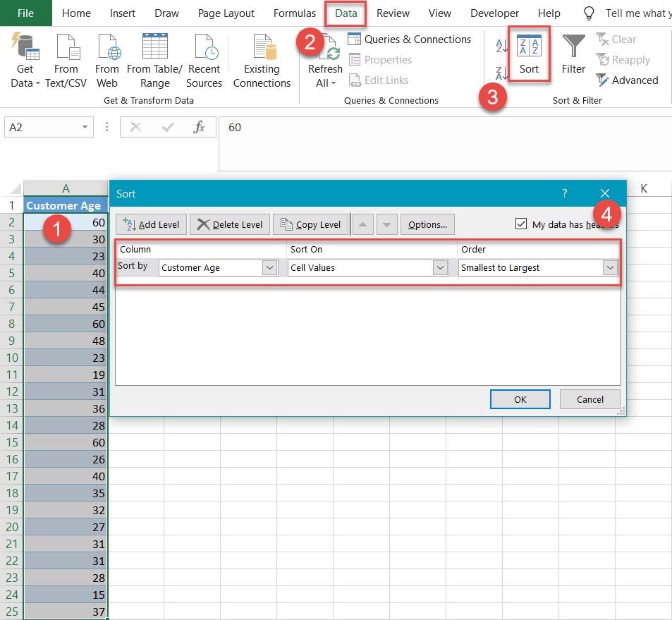The image size is (672, 620).
Task: Open sort Options dialog
Action: (427, 224)
